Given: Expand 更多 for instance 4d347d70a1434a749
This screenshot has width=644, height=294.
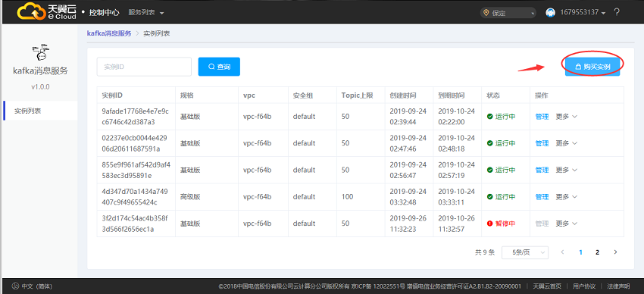Looking at the screenshot, I should pos(567,197).
